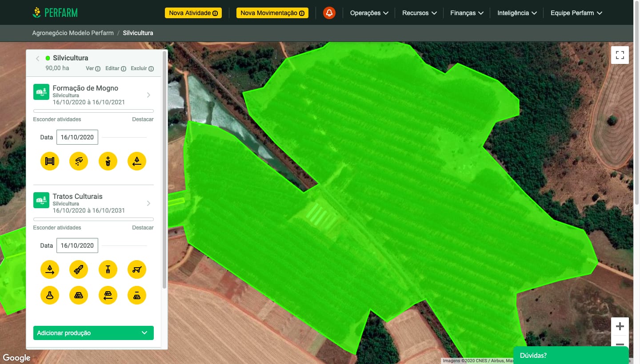
Task: Open the Finanças menu
Action: (467, 13)
